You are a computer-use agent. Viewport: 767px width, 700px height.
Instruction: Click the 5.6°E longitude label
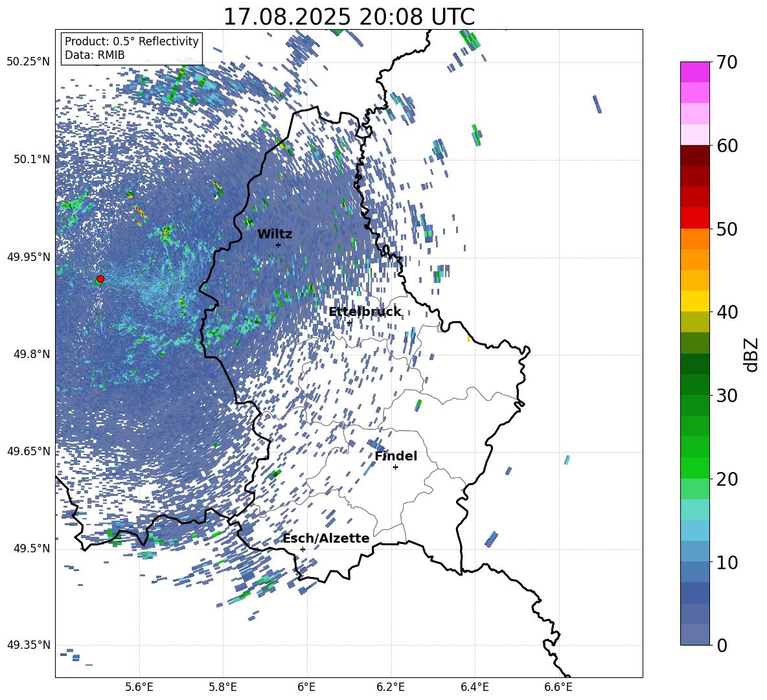[139, 687]
